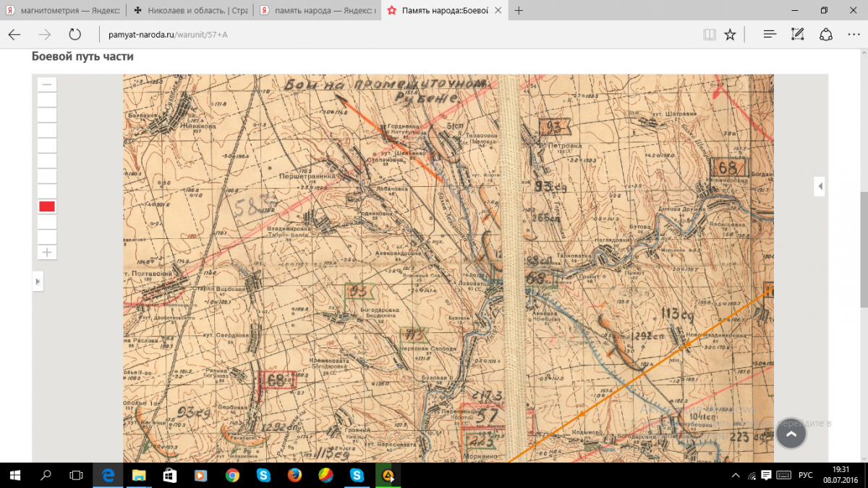
Task: Go back to the previous page
Action: 14,34
